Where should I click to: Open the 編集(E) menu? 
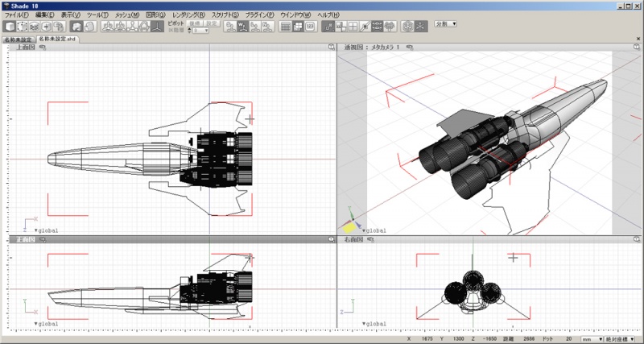(x=45, y=15)
